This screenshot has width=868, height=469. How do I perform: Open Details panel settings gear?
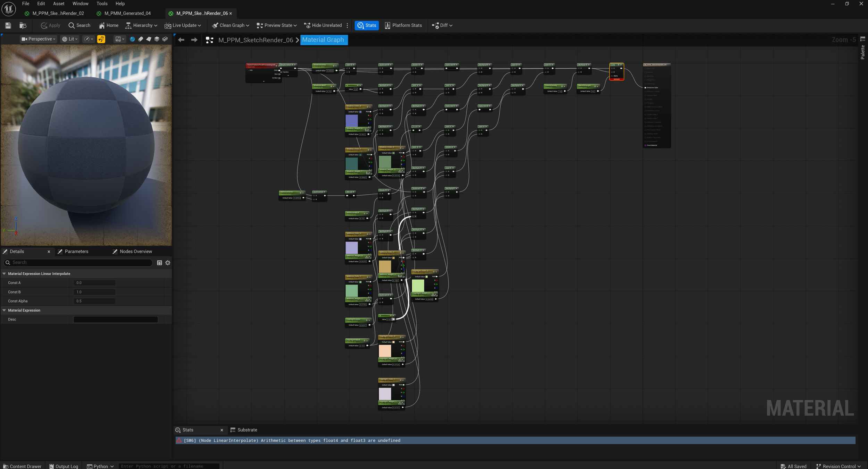pyautogui.click(x=168, y=263)
